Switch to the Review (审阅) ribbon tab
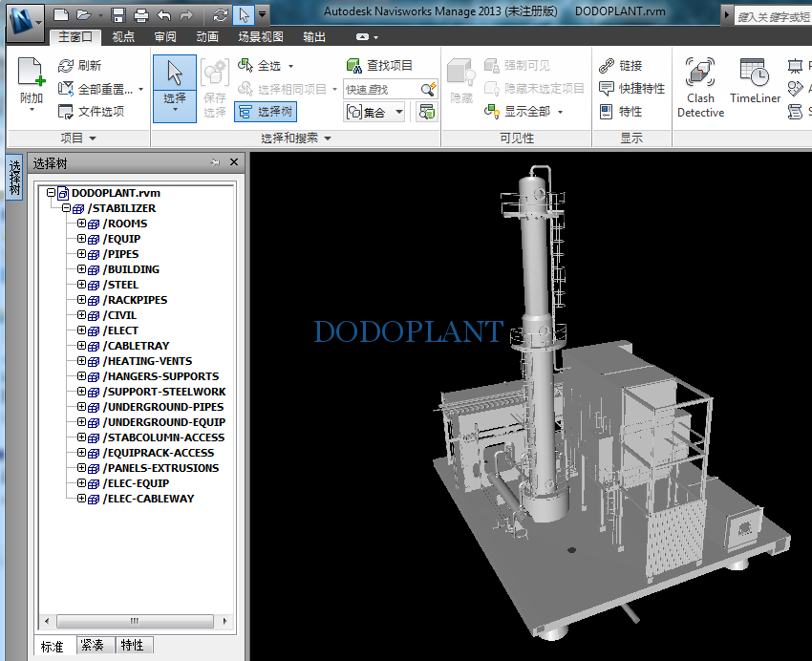 pos(165,36)
